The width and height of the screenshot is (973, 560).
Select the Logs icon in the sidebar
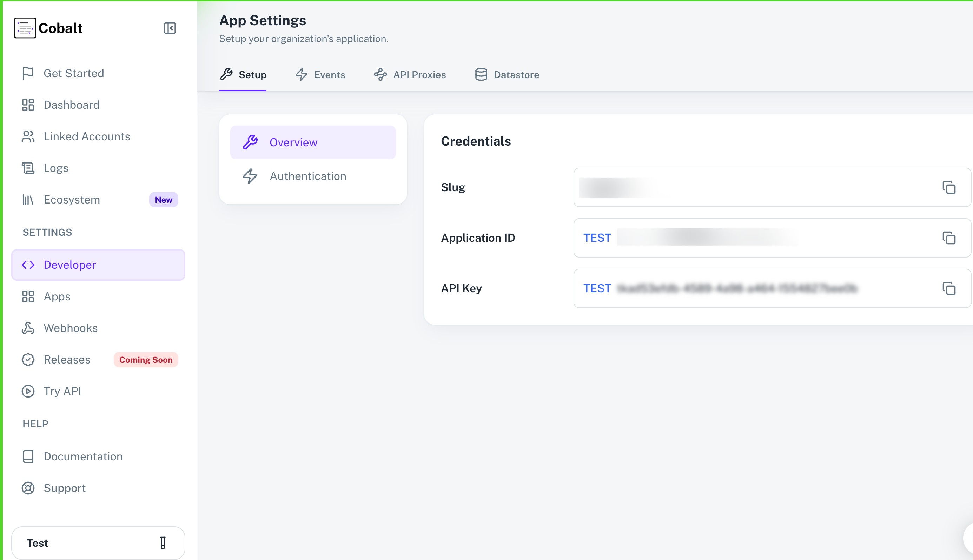click(28, 168)
